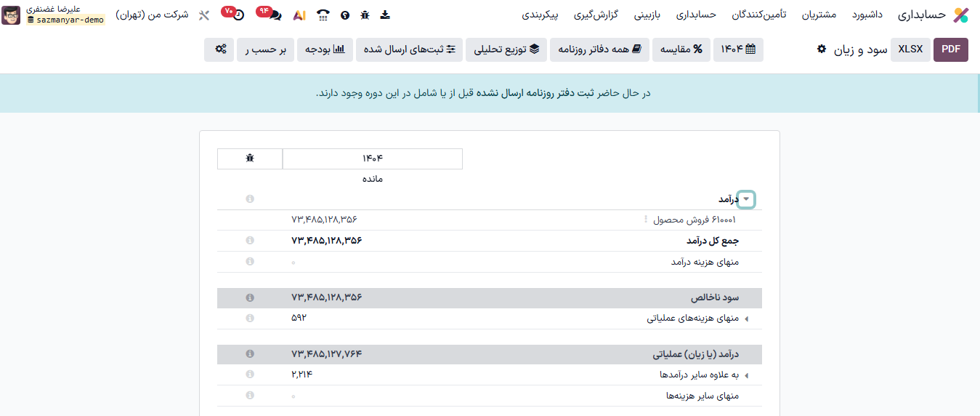Click the جمع کل درآمد row label
Image resolution: width=980 pixels, height=416 pixels.
pos(713,241)
